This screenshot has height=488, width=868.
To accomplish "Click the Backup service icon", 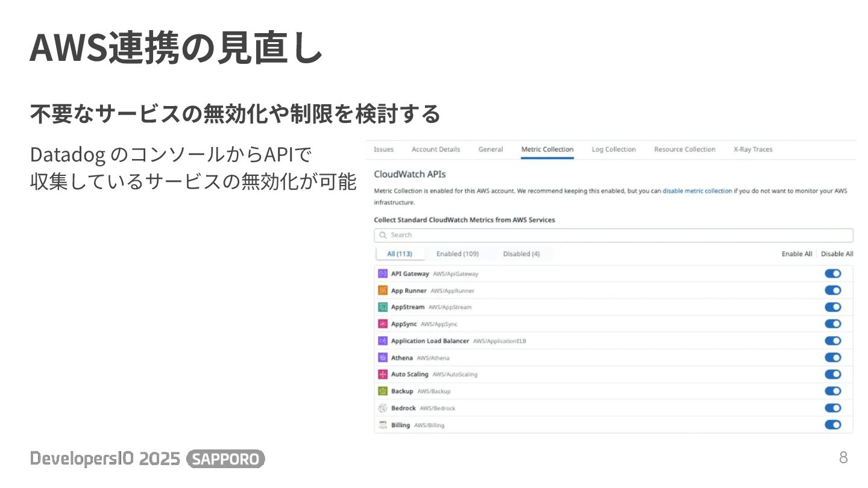I will pos(382,391).
